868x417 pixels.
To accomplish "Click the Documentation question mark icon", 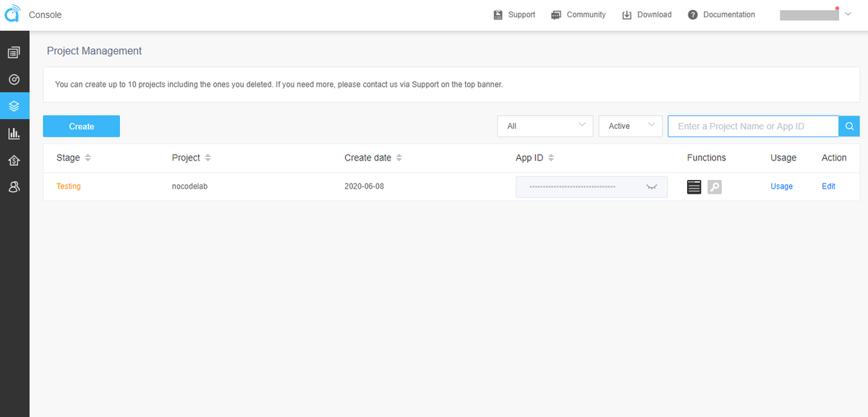I will (x=693, y=14).
